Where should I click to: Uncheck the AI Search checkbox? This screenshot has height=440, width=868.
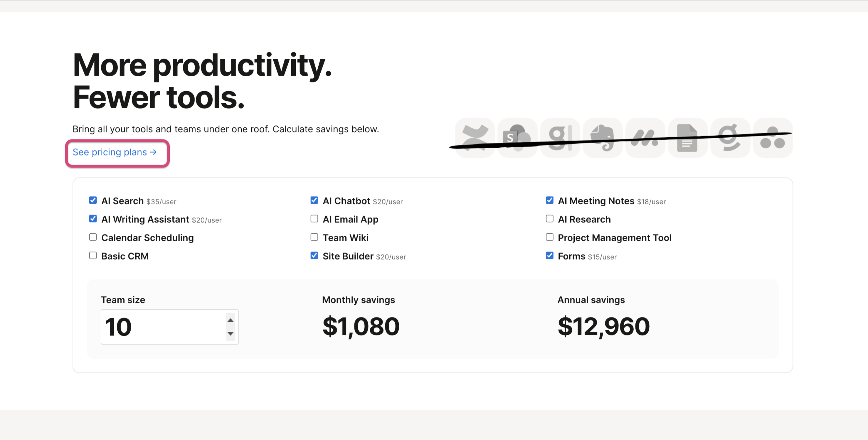(x=93, y=200)
